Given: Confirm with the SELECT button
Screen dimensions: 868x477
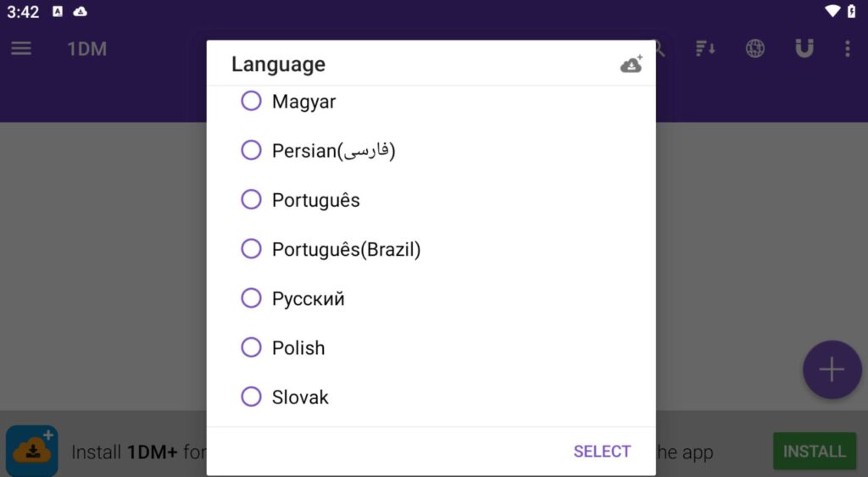Looking at the screenshot, I should point(602,452).
